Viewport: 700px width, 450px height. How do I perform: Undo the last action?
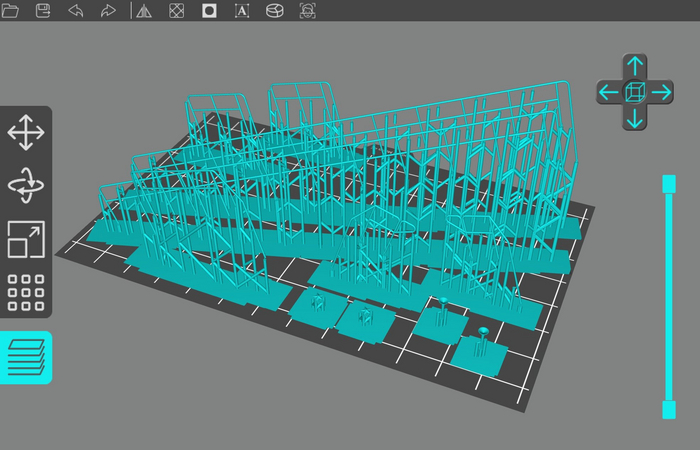pyautogui.click(x=76, y=11)
